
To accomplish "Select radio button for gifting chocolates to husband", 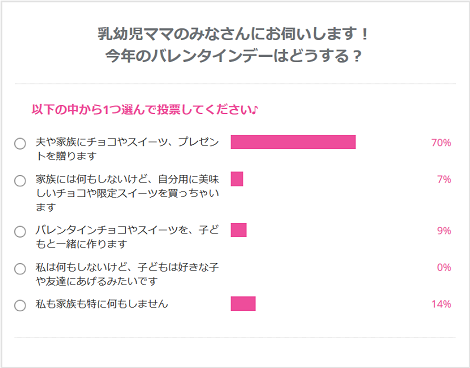I will [x=20, y=144].
